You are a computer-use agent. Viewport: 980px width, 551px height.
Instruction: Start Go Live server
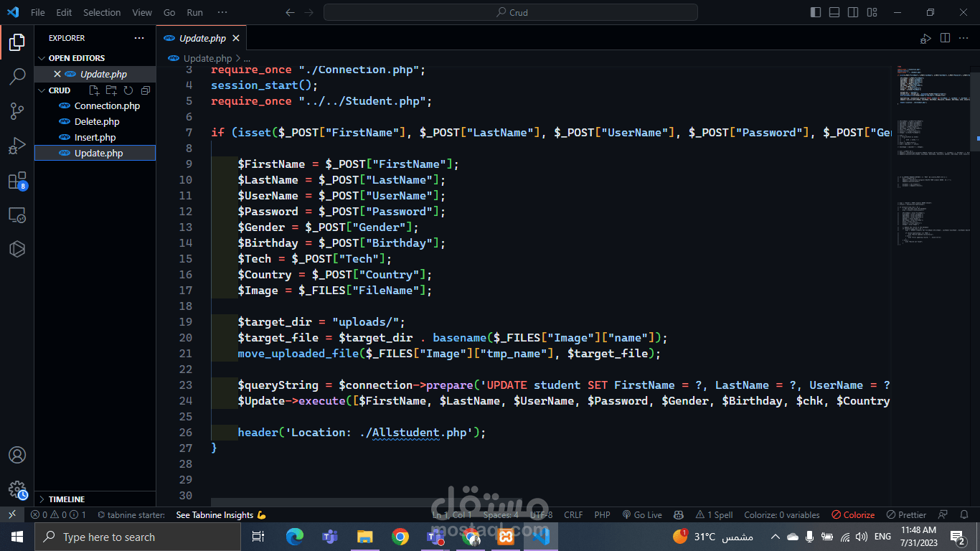[x=642, y=514]
